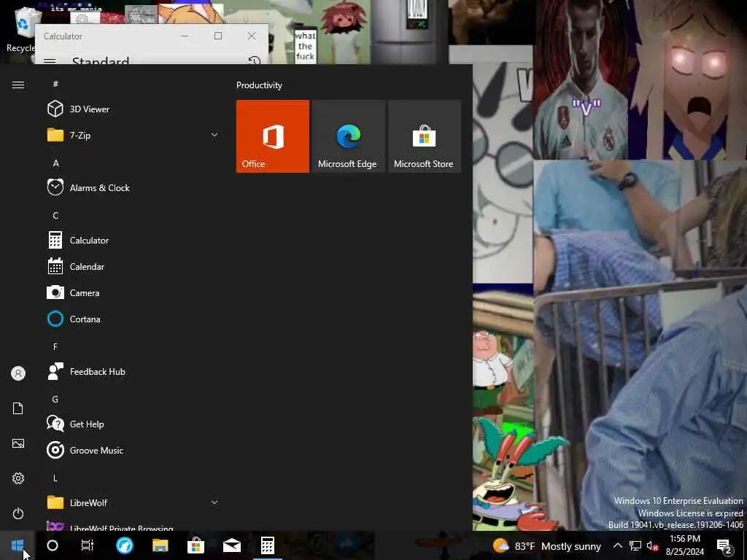
Task: Open Calculator's navigation hamburger menu
Action: pyautogui.click(x=50, y=61)
